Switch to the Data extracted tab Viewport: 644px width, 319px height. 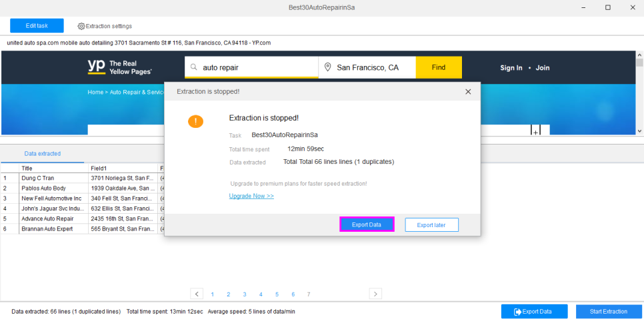pos(42,154)
